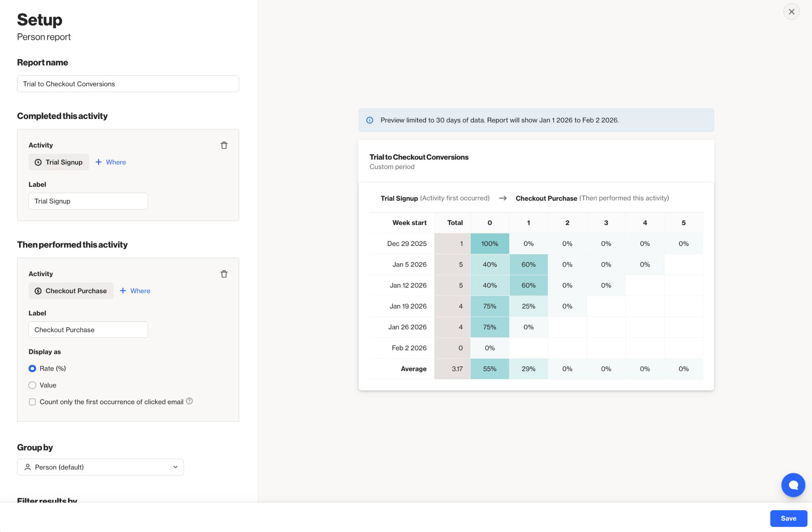
Task: Delete the Checkout Purchase activity with trash icon
Action: tap(224, 274)
